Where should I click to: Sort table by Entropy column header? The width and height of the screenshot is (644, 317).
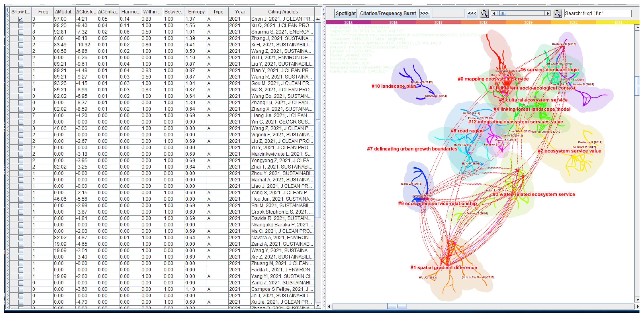tap(196, 11)
